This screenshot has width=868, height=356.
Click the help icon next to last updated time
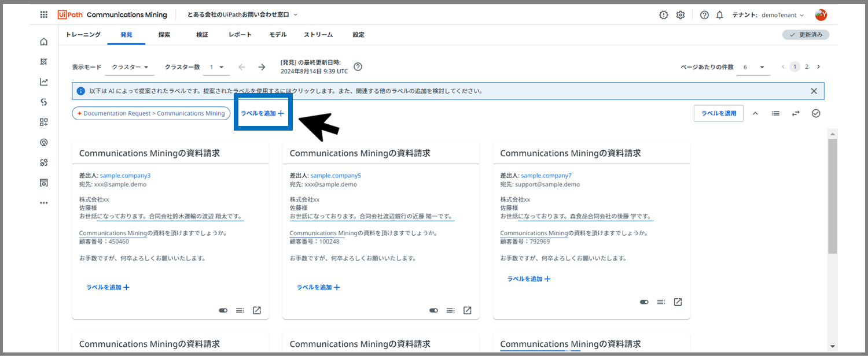(x=358, y=66)
